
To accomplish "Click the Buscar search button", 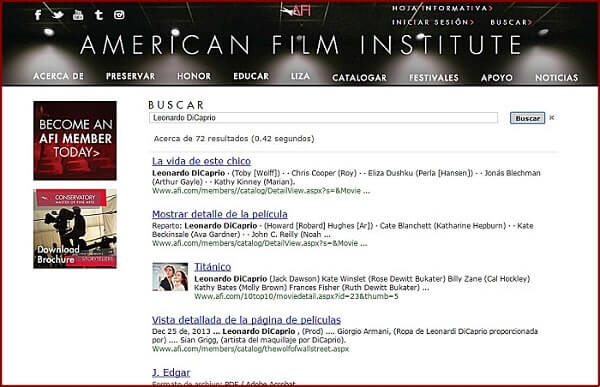I will pos(527,118).
